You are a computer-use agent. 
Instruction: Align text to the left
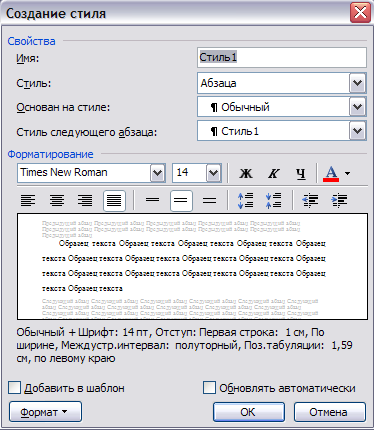click(x=28, y=201)
